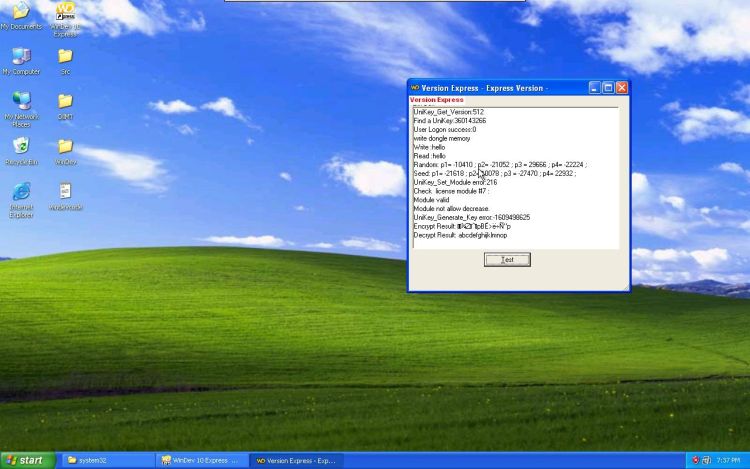The height and width of the screenshot is (469, 750).
Task: Select the folder icon beside My Network Places
Action: (x=66, y=106)
